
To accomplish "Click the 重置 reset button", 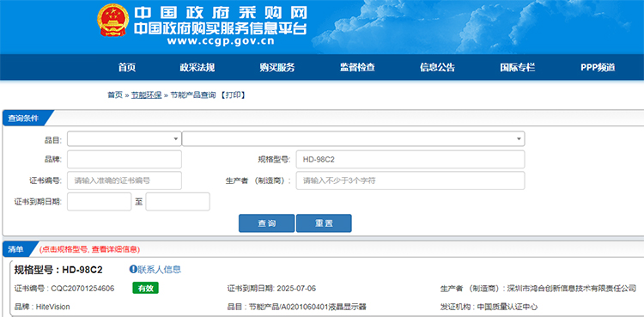I will (x=324, y=223).
